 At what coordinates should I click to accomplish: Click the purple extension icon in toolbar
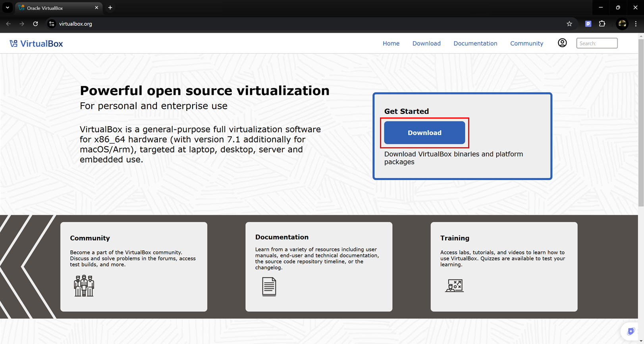(x=588, y=24)
